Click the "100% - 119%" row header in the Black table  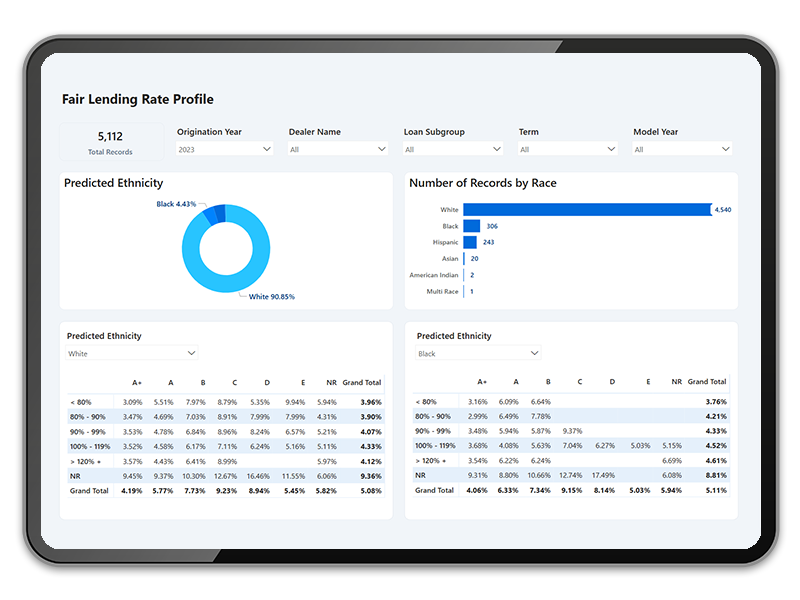pyautogui.click(x=435, y=445)
